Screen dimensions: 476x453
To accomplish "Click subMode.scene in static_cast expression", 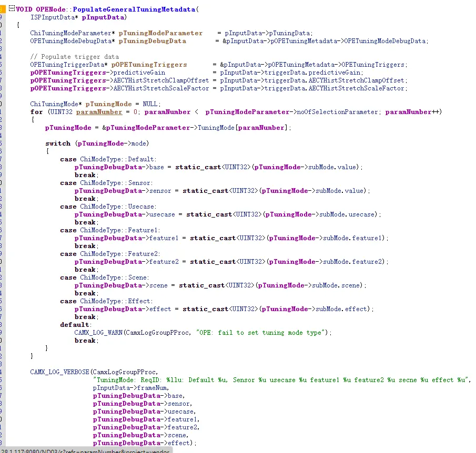I will point(336,285).
